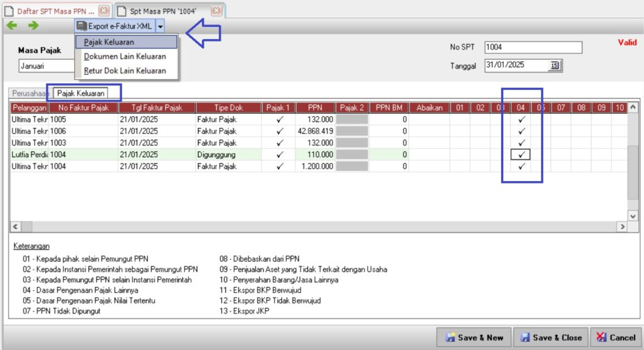Expand the Export e-Faktur XML dropdown arrow
This screenshot has width=644, height=350.
tap(160, 26)
